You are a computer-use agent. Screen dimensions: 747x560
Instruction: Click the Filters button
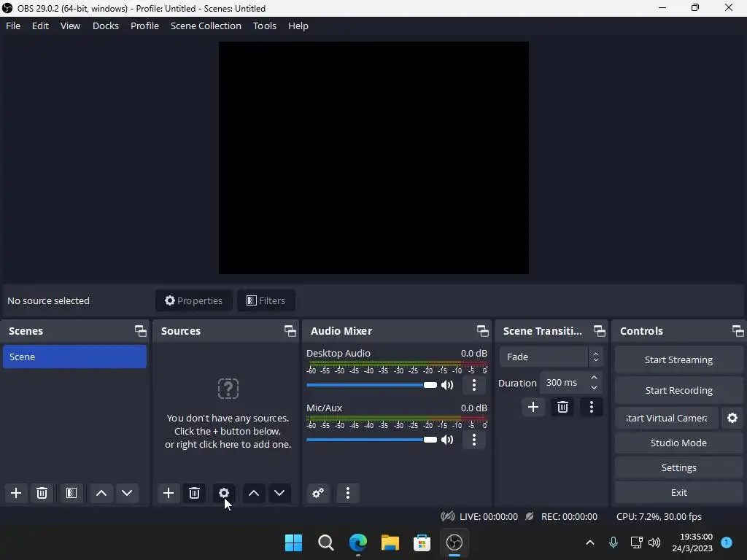(x=266, y=300)
